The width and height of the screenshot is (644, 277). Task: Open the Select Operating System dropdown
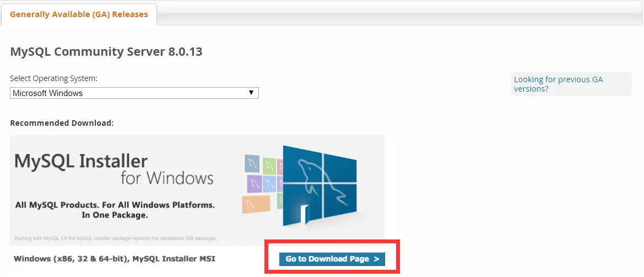pyautogui.click(x=134, y=93)
